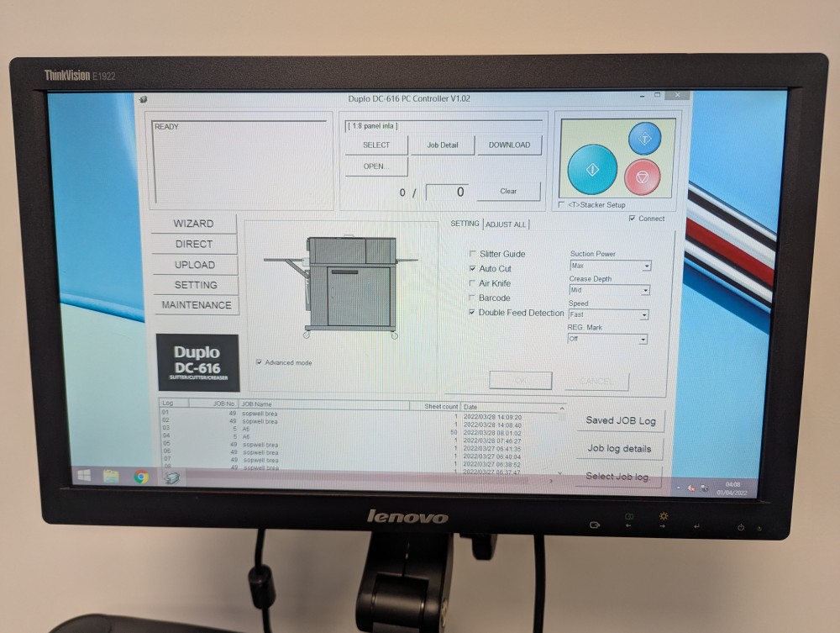Open the MAINTENANCE menu
Viewport: 840px width, 633px height.
coord(196,305)
